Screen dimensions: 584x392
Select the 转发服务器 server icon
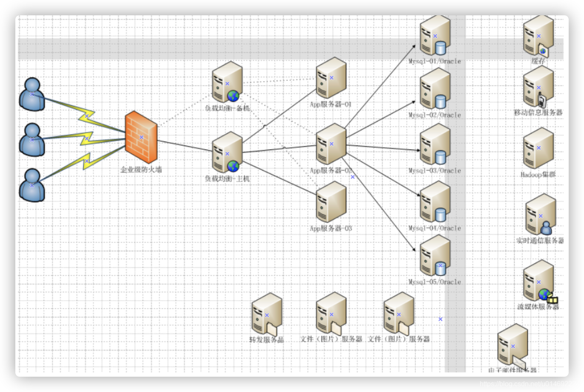[x=267, y=314]
